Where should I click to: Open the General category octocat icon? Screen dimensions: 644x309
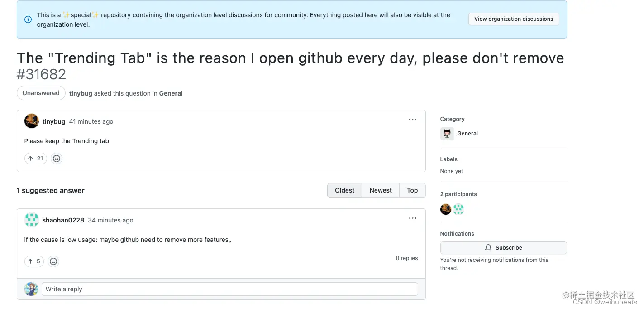[x=447, y=134]
